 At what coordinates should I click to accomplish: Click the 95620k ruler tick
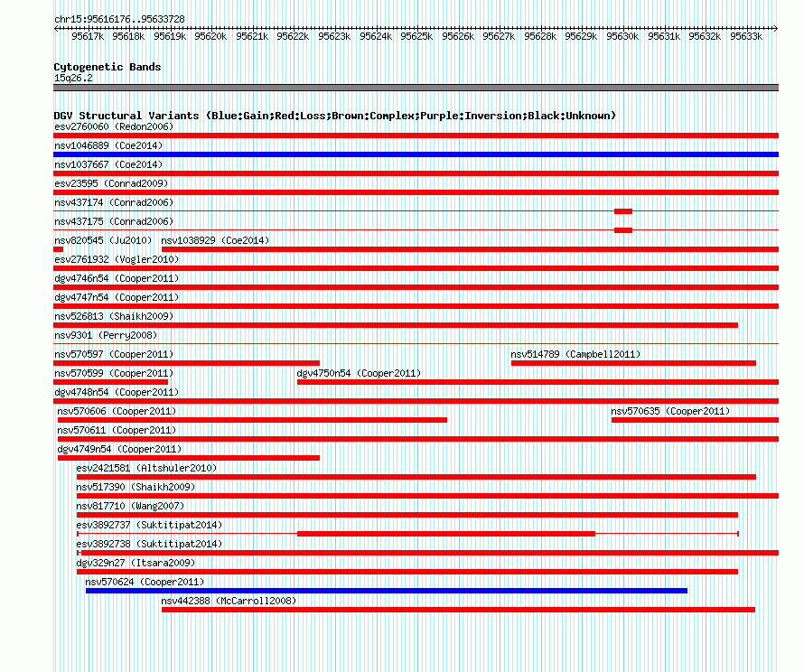(x=210, y=36)
